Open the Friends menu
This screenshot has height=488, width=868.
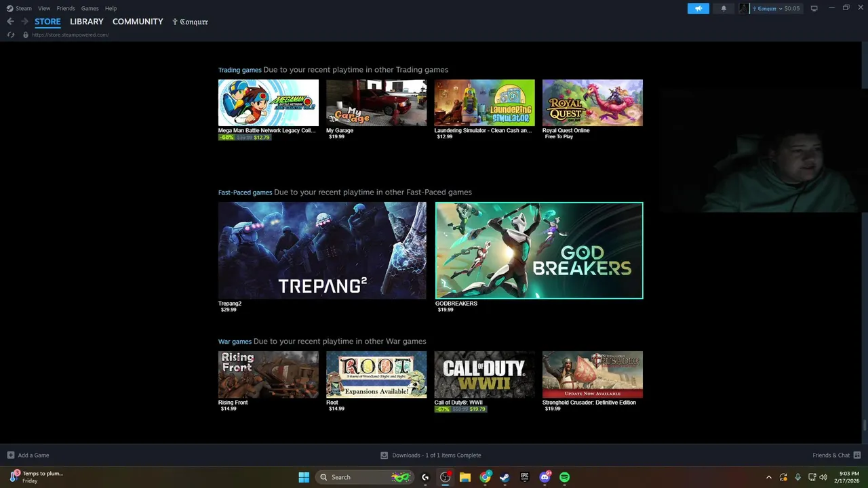click(66, 8)
